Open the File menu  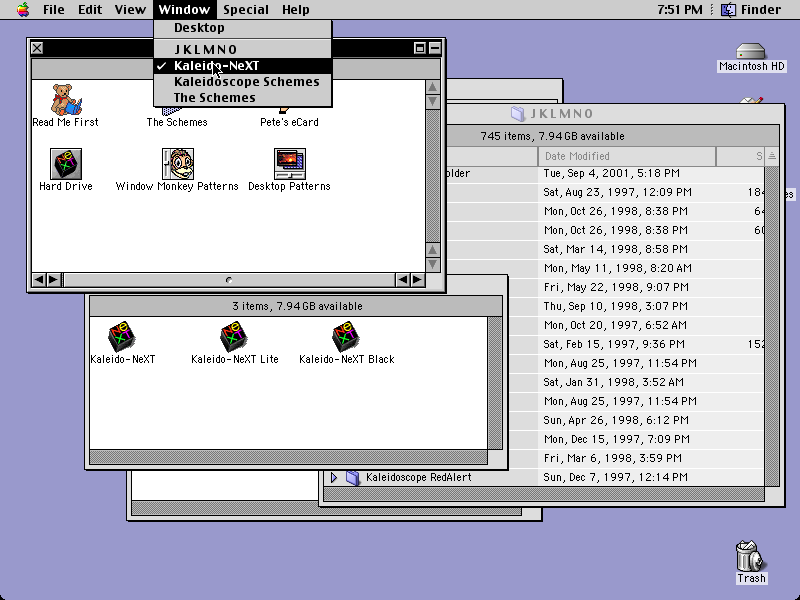point(54,9)
